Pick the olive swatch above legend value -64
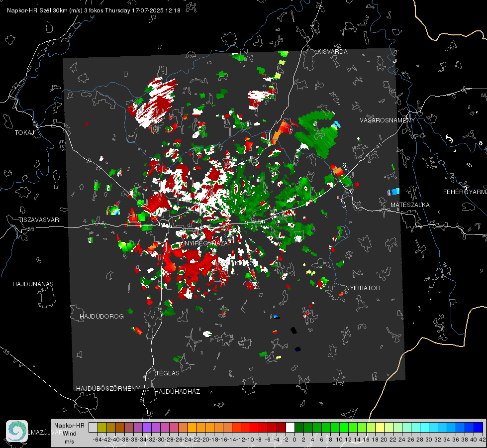This screenshot has height=448, width=487. pos(102,427)
